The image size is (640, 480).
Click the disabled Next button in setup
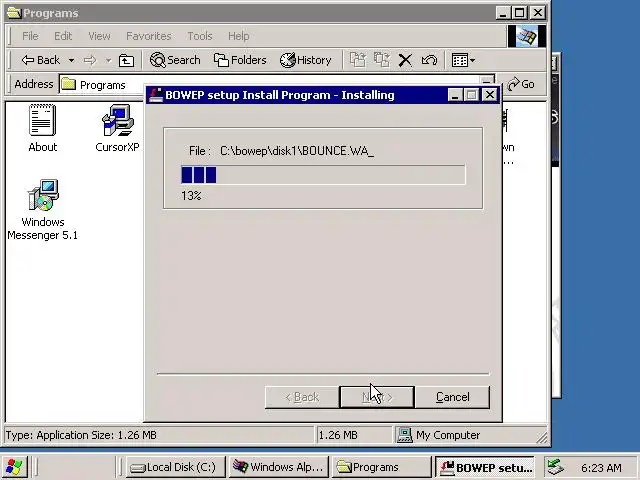(377, 397)
